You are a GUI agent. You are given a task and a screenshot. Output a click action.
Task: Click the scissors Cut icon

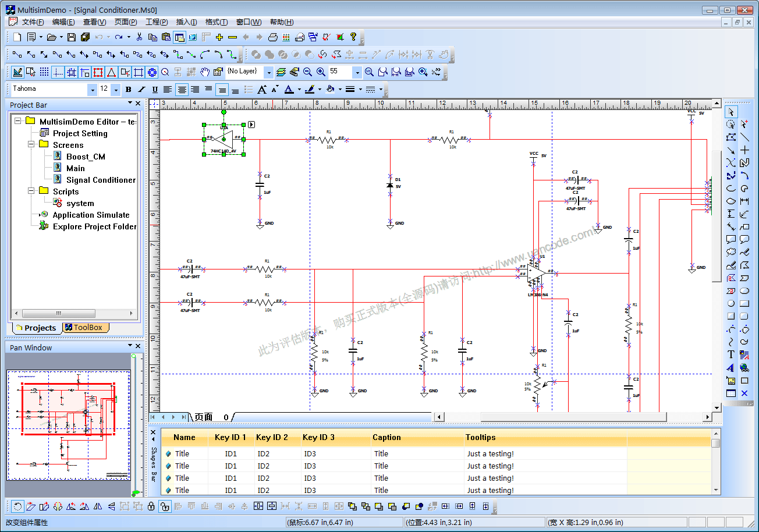[x=139, y=37]
